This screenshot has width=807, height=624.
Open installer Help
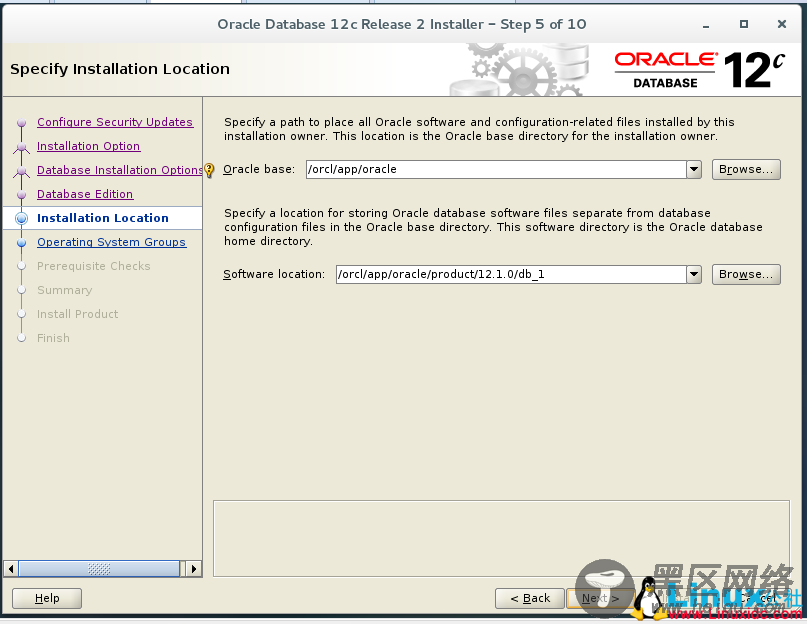(x=47, y=598)
